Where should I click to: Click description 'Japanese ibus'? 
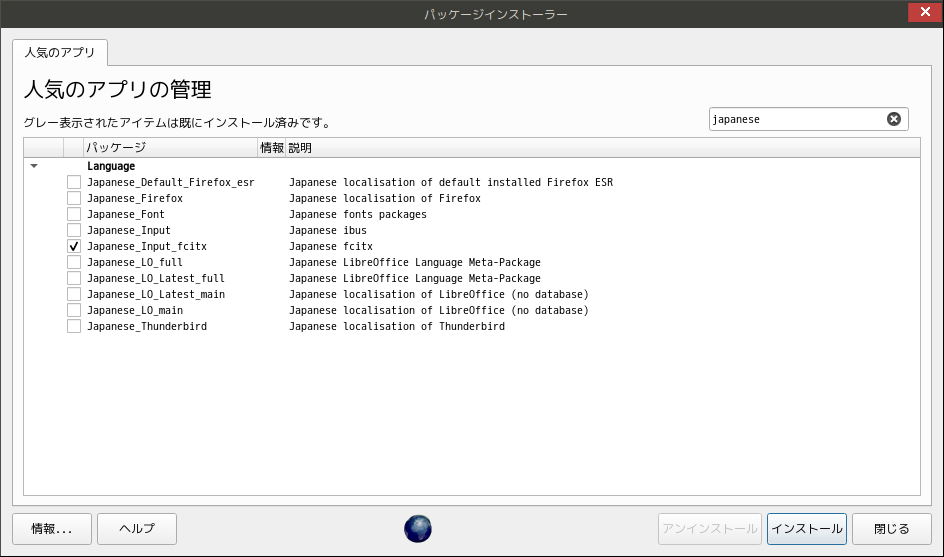328,230
